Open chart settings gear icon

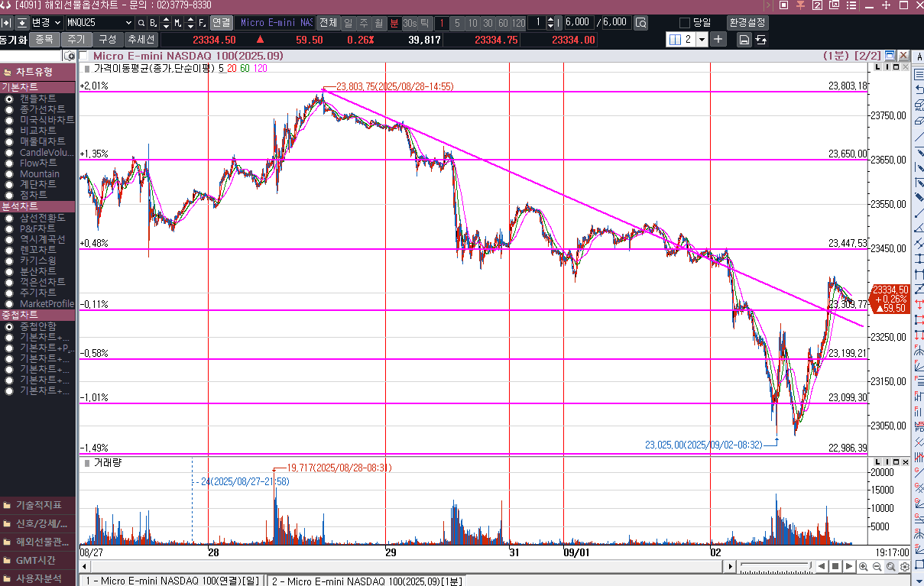(x=905, y=566)
